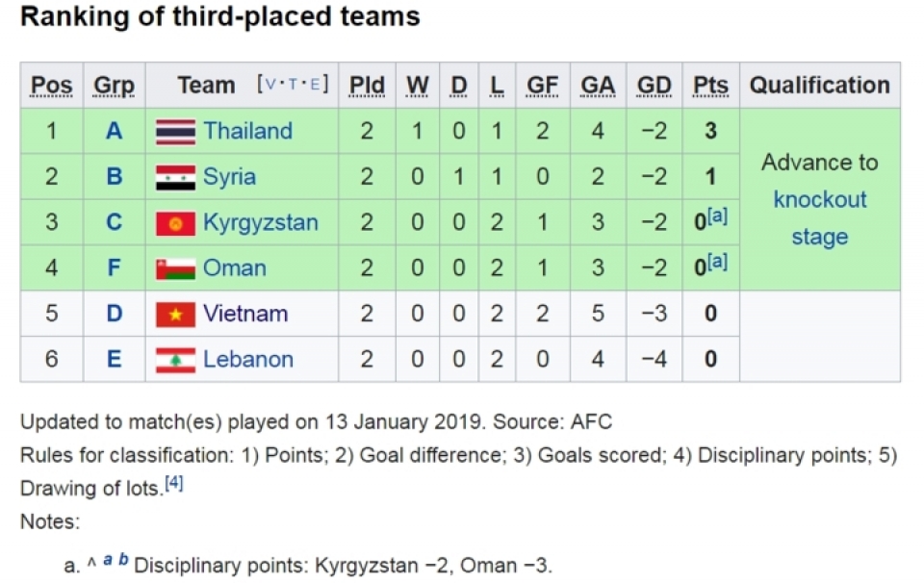The height and width of the screenshot is (583, 924).
Task: Go to Group A link
Action: pyautogui.click(x=114, y=131)
